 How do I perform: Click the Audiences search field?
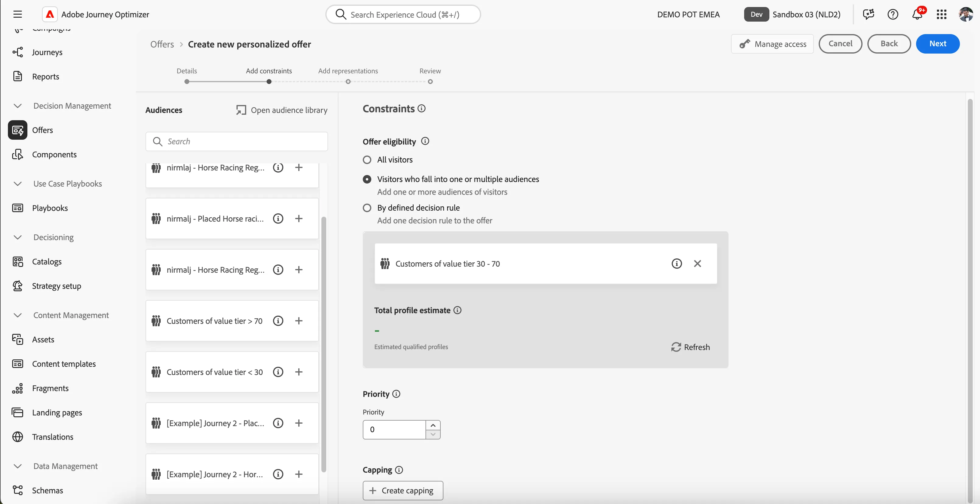[x=237, y=142]
